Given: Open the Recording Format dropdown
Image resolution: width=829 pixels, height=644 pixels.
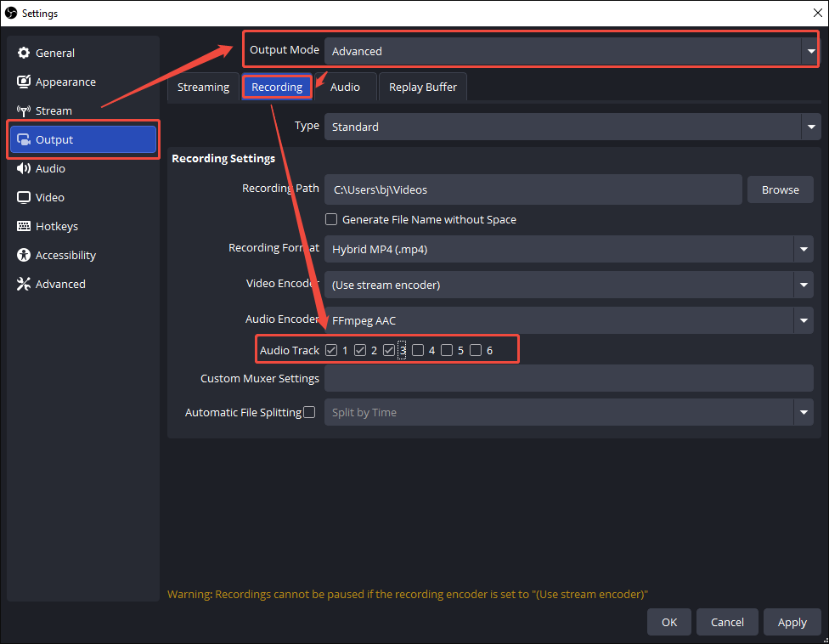Looking at the screenshot, I should pos(804,249).
